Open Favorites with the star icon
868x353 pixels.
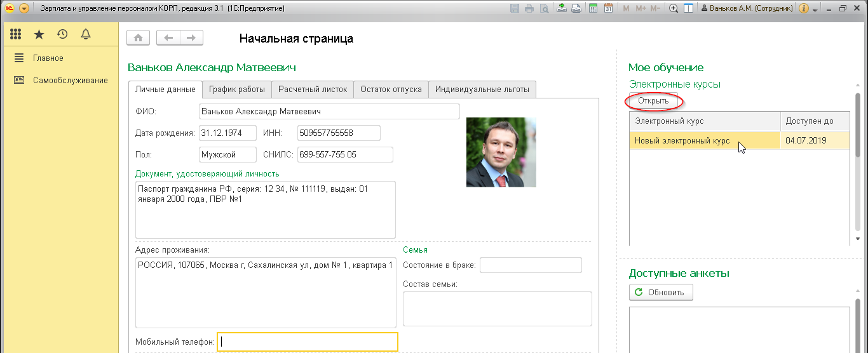coord(39,35)
